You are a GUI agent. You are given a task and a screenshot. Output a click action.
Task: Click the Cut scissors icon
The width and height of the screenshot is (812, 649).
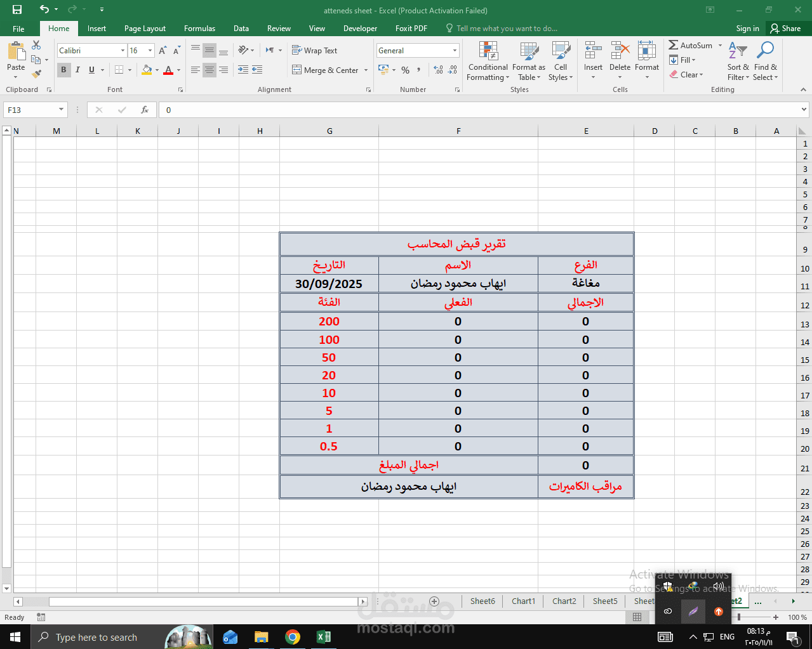point(36,45)
